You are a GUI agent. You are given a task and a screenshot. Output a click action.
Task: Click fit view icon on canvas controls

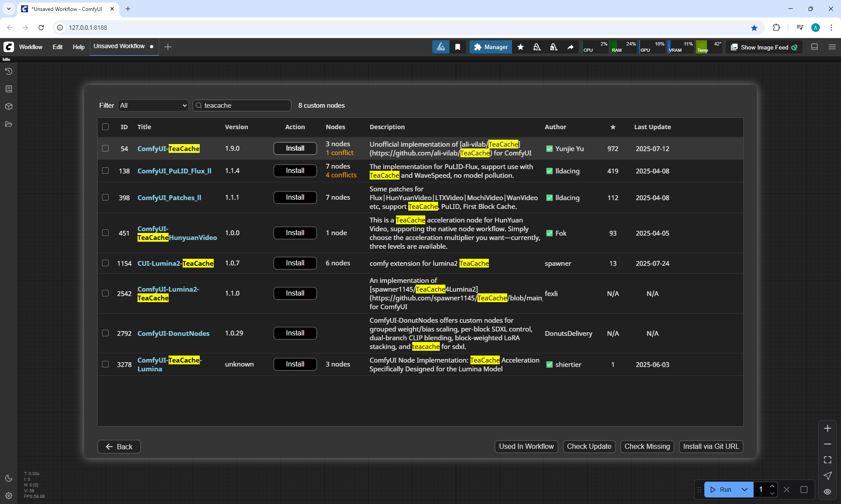point(827,460)
